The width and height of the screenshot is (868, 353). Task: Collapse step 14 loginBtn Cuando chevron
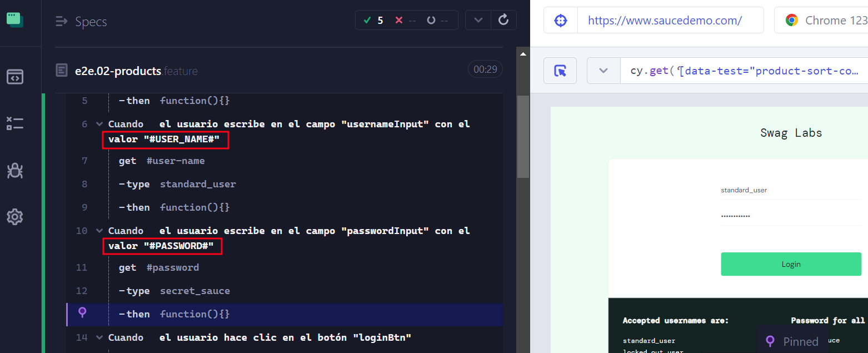[99, 337]
